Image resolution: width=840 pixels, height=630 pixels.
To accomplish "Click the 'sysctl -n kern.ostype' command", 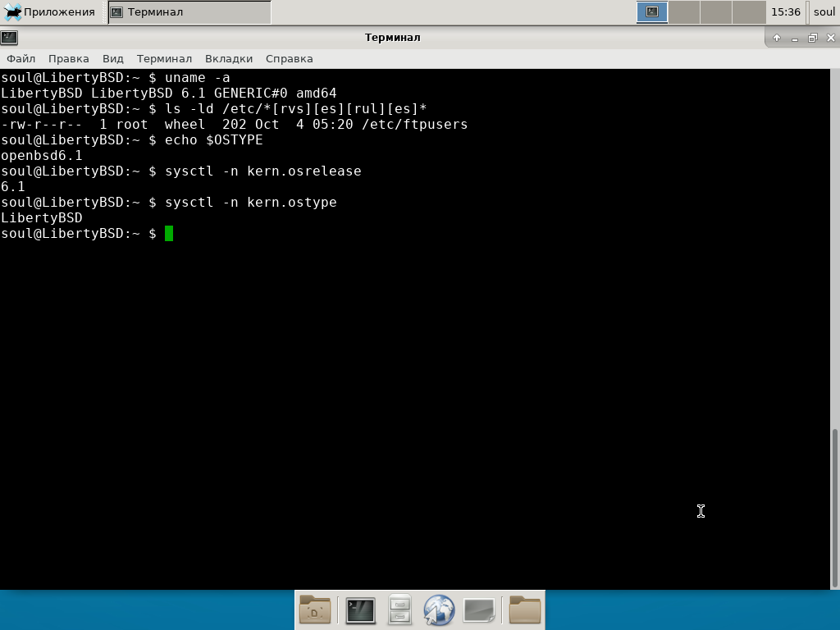I will pyautogui.click(x=251, y=202).
